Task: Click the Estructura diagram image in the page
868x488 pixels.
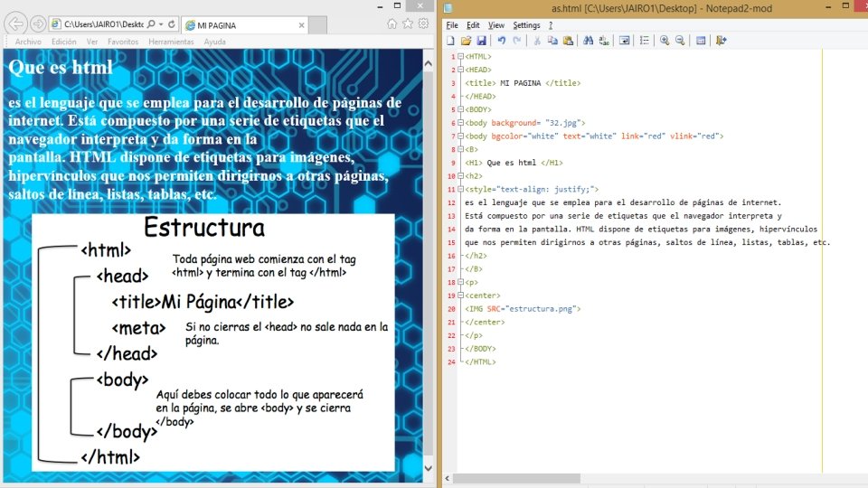Action: (x=213, y=343)
